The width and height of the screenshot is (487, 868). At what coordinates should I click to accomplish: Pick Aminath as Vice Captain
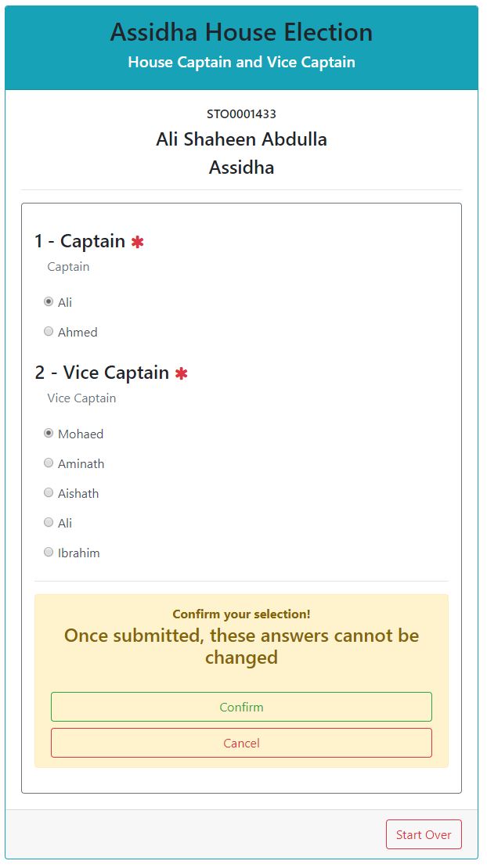(x=49, y=463)
